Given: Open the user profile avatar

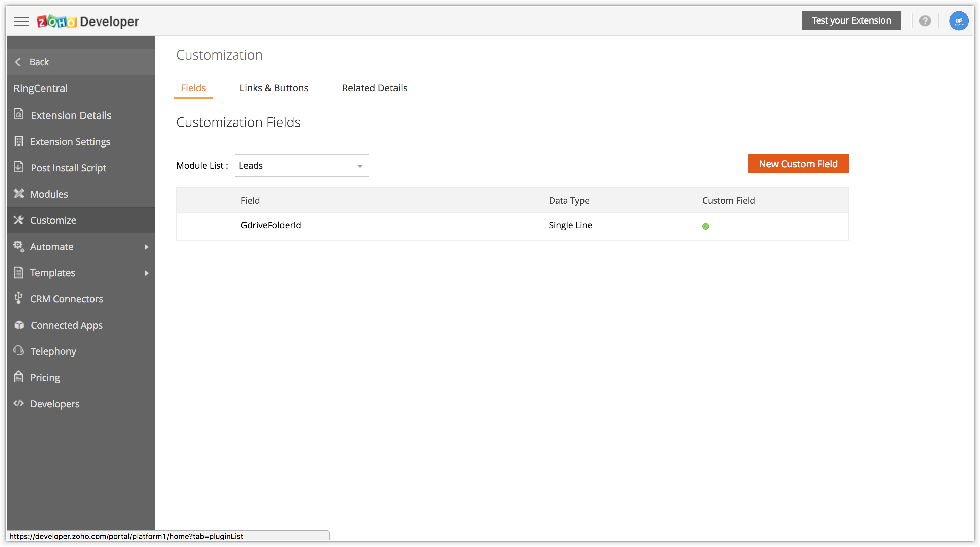Looking at the screenshot, I should point(958,20).
